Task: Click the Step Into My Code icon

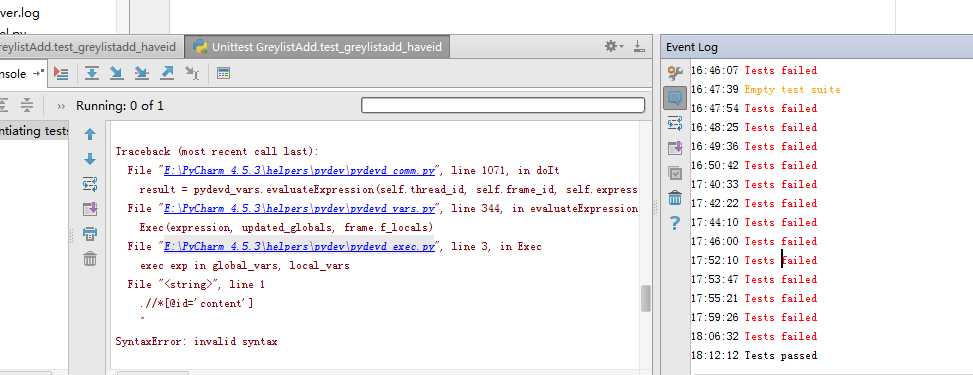Action: 141,73
